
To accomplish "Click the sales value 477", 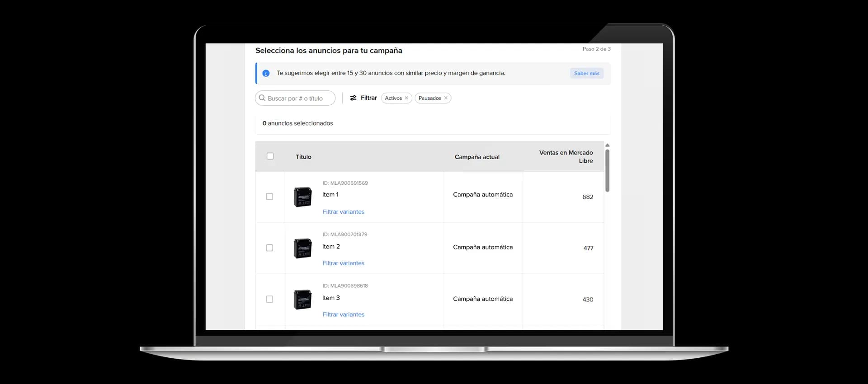I will pyautogui.click(x=588, y=248).
